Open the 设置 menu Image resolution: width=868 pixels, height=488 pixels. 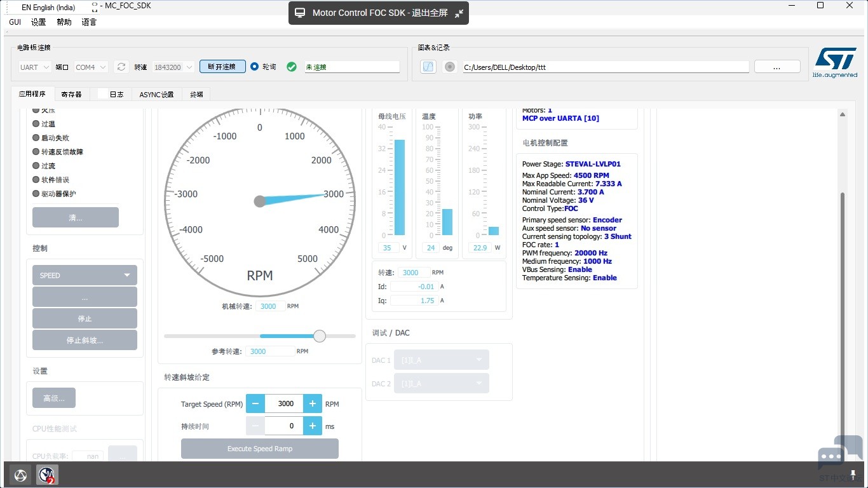click(39, 22)
